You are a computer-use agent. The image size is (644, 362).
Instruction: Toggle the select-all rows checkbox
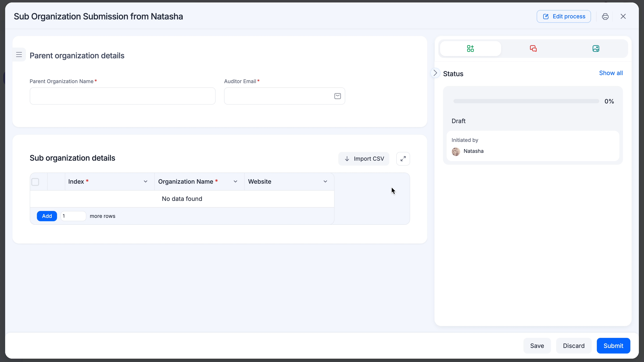(x=35, y=182)
